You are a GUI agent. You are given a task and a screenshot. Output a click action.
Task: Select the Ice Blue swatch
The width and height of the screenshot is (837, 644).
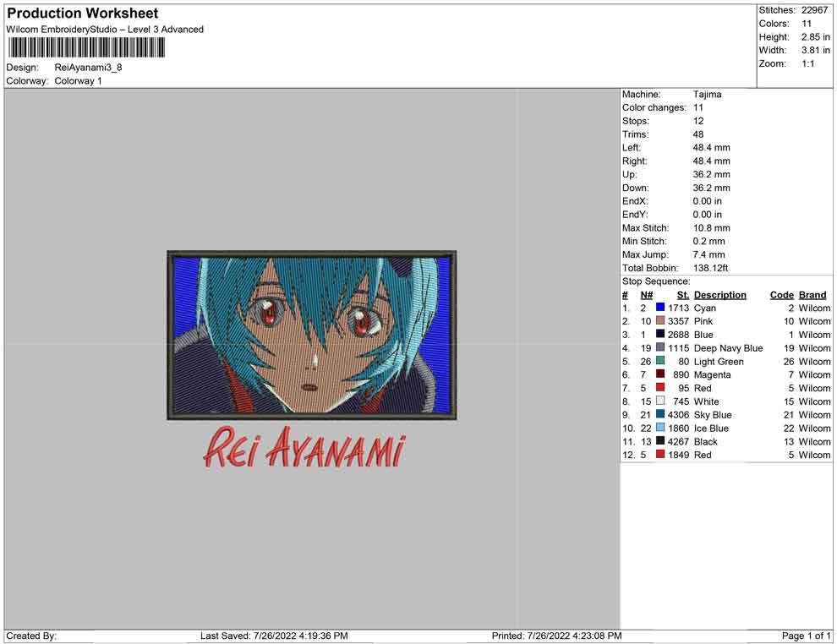[660, 428]
